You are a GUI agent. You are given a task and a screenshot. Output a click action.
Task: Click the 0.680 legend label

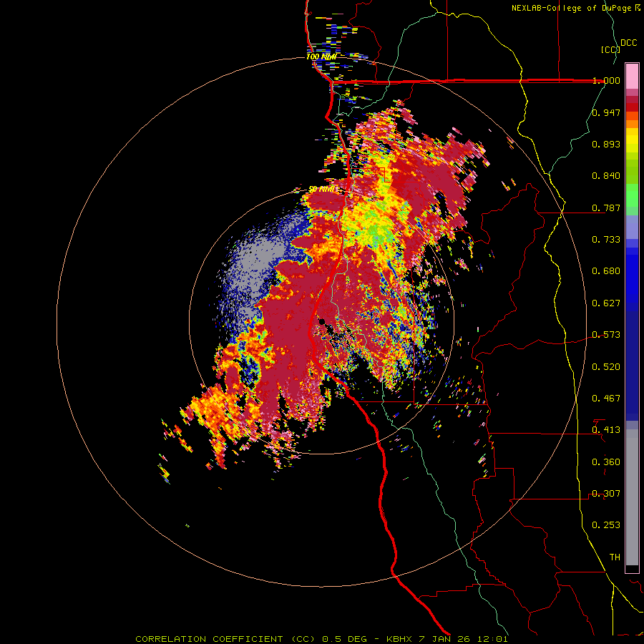(606, 271)
